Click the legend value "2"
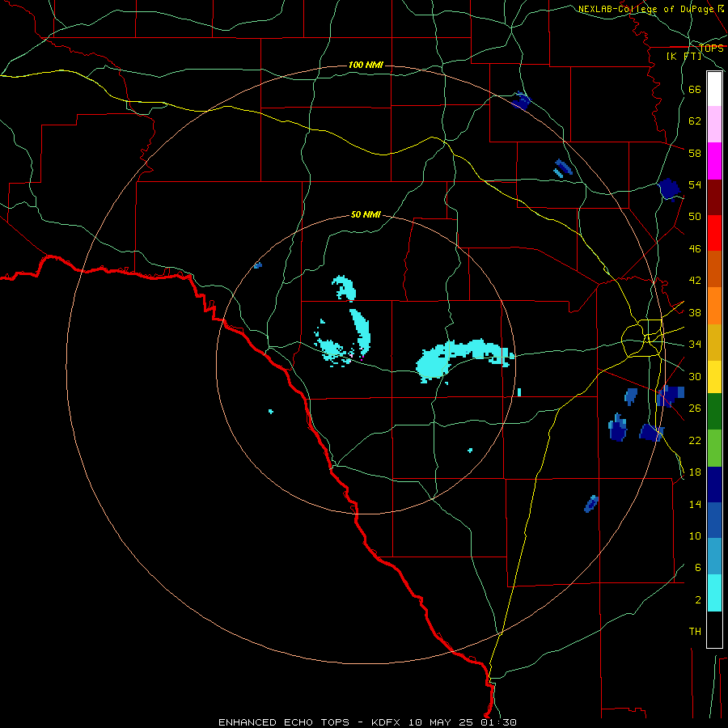The image size is (728, 728). tap(698, 600)
